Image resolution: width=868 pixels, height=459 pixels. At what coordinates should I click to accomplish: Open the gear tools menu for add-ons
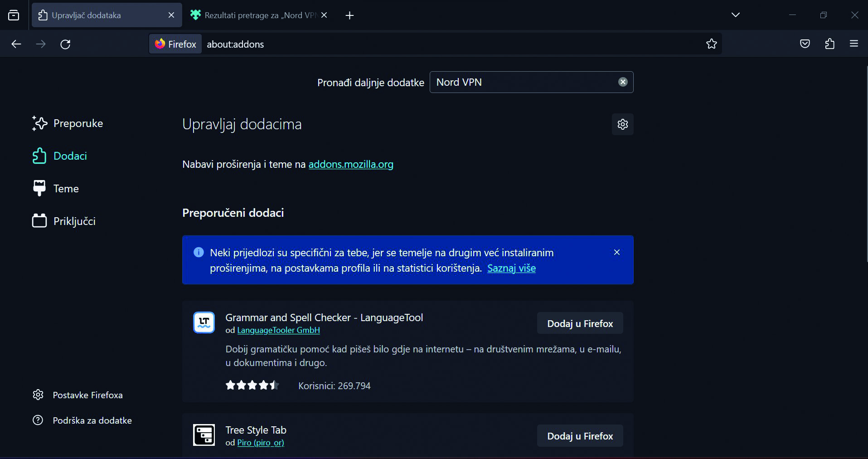coord(622,124)
